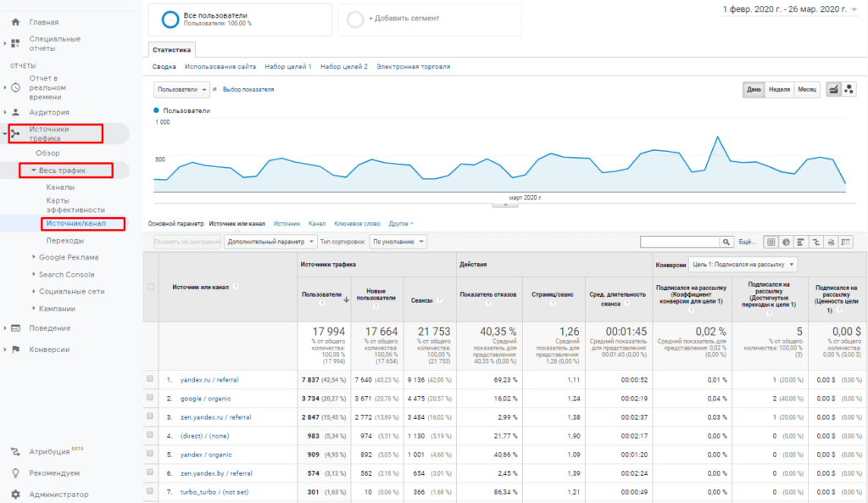
Task: Select the plain data table view icon
Action: (771, 242)
